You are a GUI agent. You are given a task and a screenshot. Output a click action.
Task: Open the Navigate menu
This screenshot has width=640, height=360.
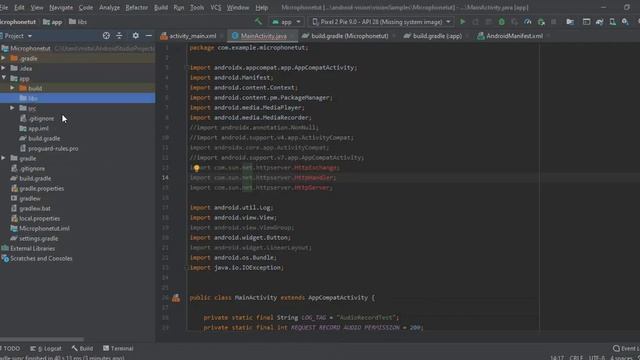(61, 7)
